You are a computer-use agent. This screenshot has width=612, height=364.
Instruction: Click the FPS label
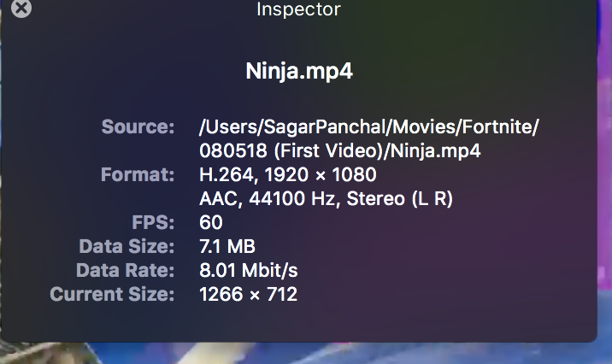tap(156, 223)
